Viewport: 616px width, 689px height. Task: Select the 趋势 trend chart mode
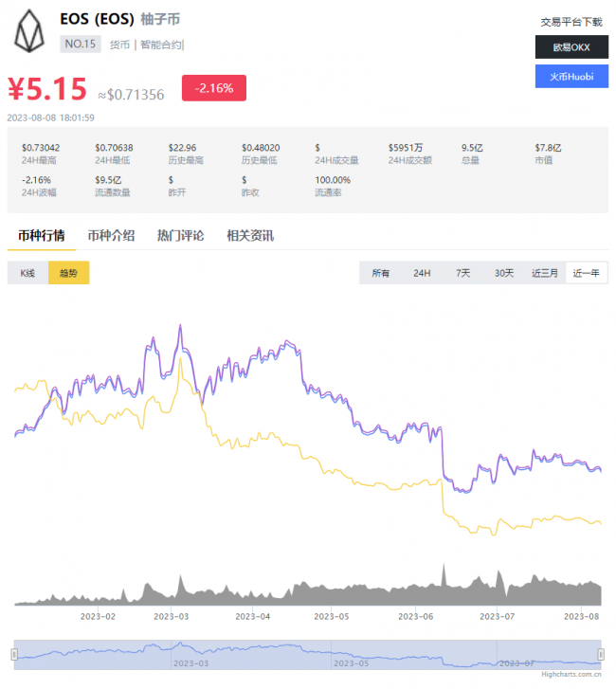(x=68, y=273)
